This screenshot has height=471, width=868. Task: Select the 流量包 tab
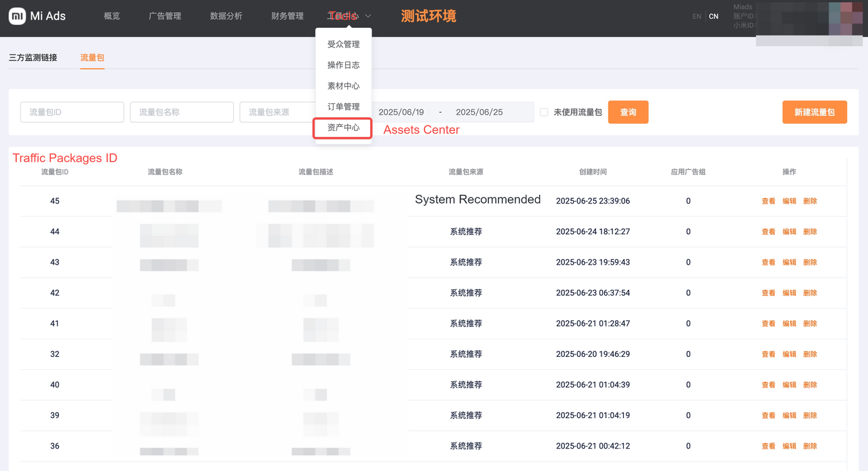92,58
